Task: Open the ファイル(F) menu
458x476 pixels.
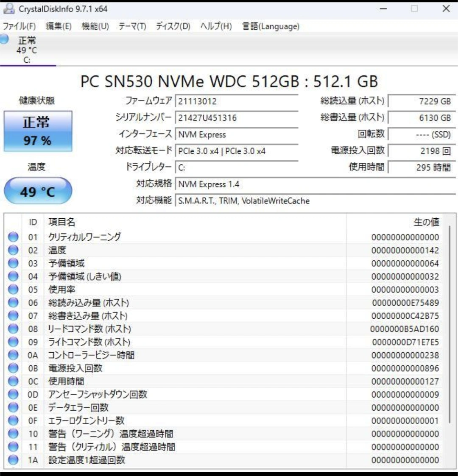Action: pyautogui.click(x=19, y=26)
